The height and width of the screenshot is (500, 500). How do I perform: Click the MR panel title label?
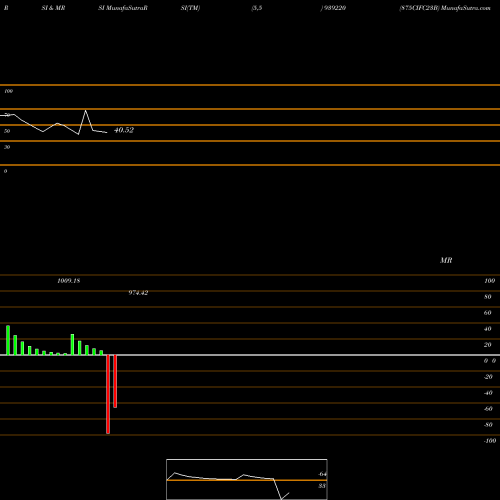(446, 260)
